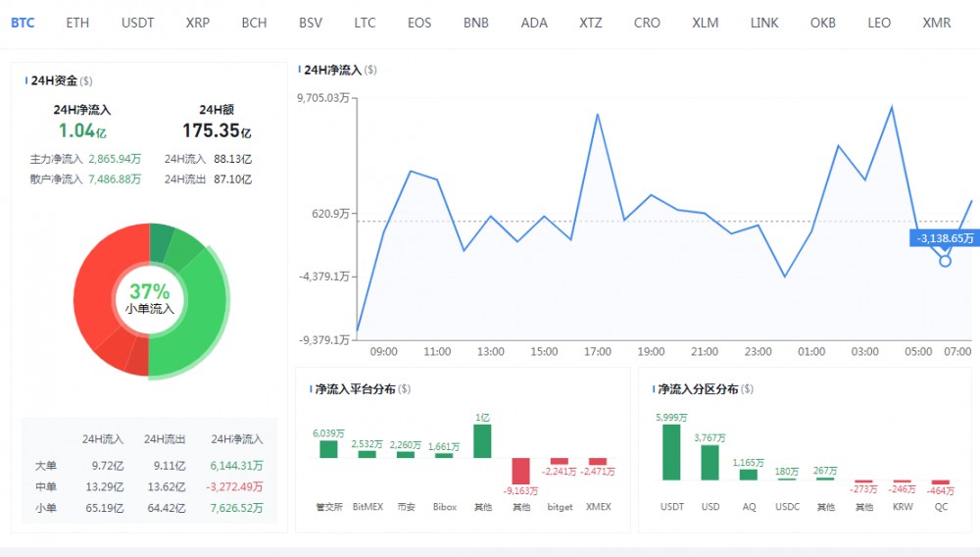Select the 65.19亿 小单 inflow cell
This screenshot has height=557, width=980.
tap(105, 508)
